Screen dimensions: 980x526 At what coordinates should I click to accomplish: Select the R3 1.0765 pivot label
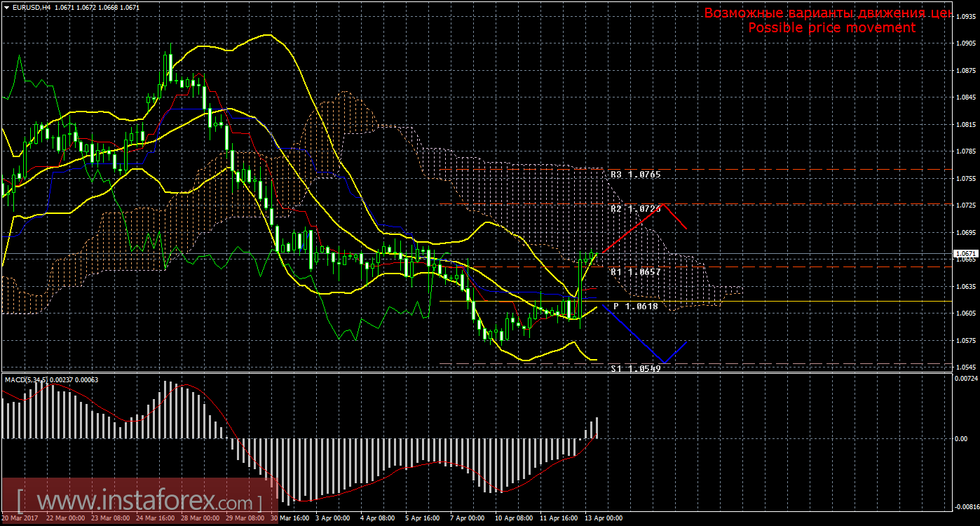point(635,174)
